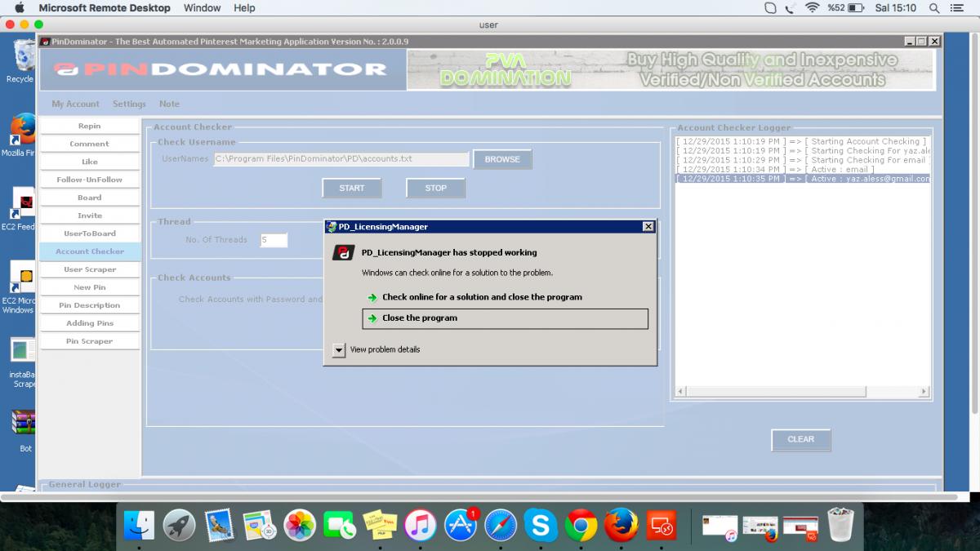Click the Wi-Fi status icon

(811, 7)
